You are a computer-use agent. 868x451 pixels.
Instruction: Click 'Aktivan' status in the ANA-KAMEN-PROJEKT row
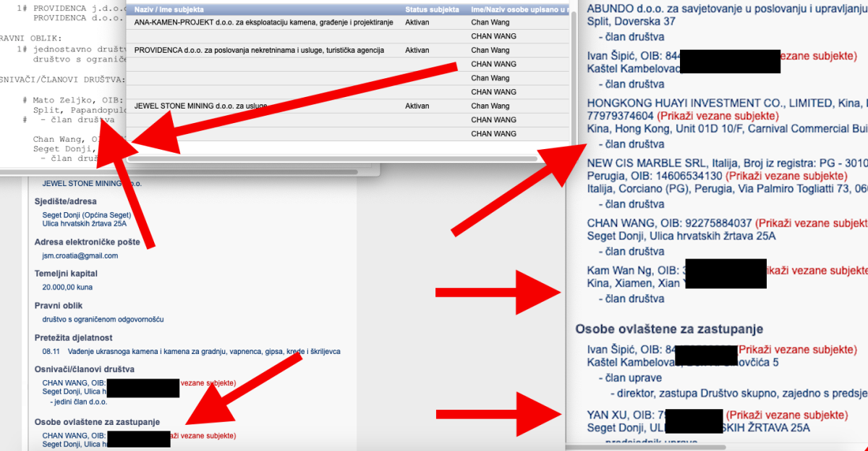[x=417, y=22]
